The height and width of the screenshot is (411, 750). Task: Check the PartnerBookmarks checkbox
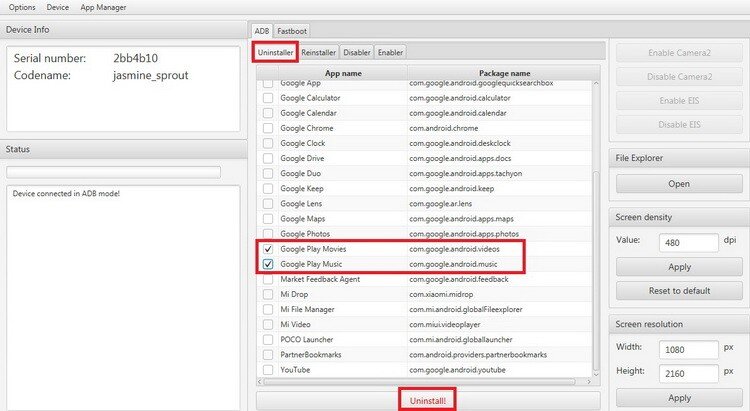coord(268,355)
